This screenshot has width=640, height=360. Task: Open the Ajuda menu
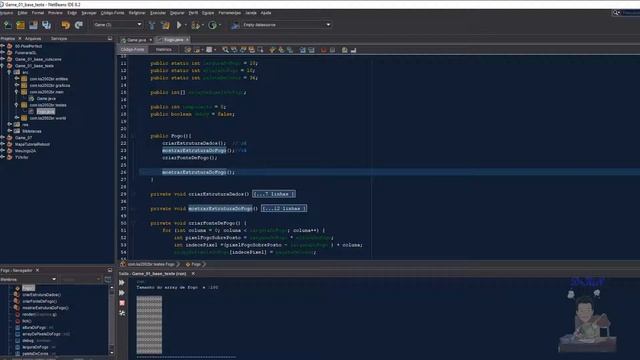pyautogui.click(x=266, y=13)
